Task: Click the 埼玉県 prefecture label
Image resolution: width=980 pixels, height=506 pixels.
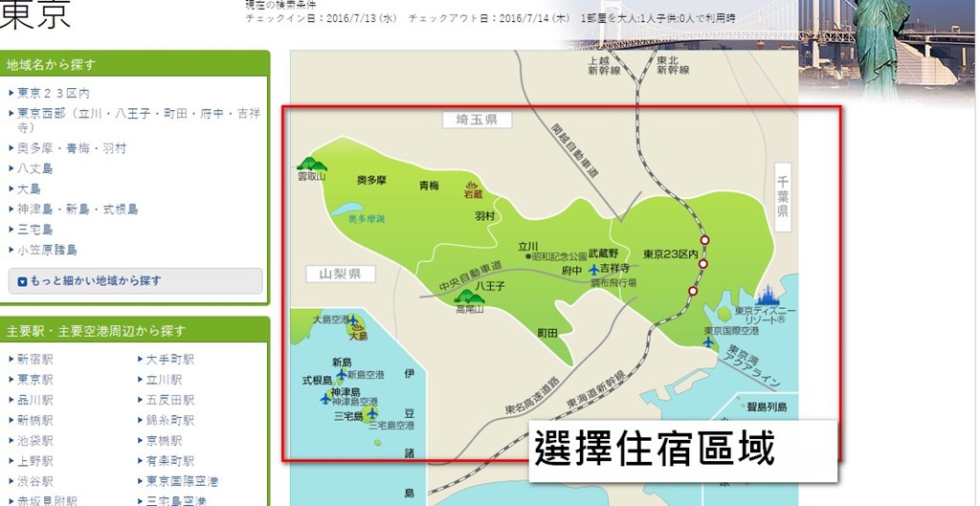Action: click(x=477, y=120)
